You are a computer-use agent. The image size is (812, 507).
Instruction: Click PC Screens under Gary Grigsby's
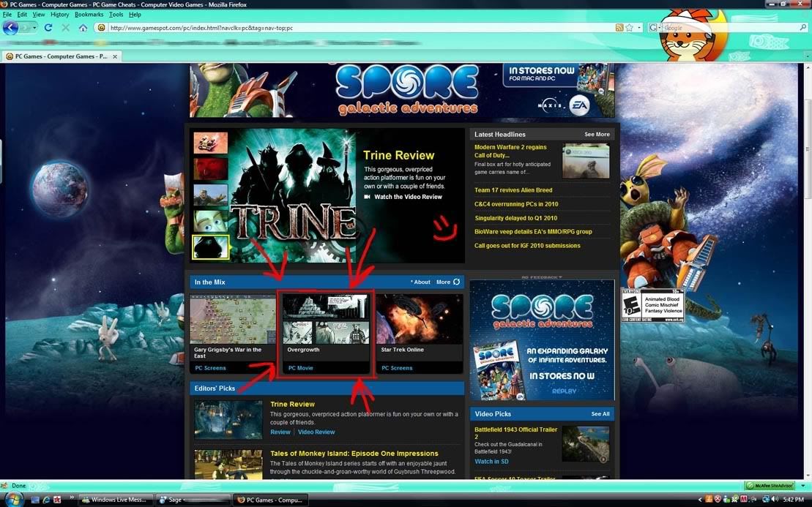coord(210,368)
